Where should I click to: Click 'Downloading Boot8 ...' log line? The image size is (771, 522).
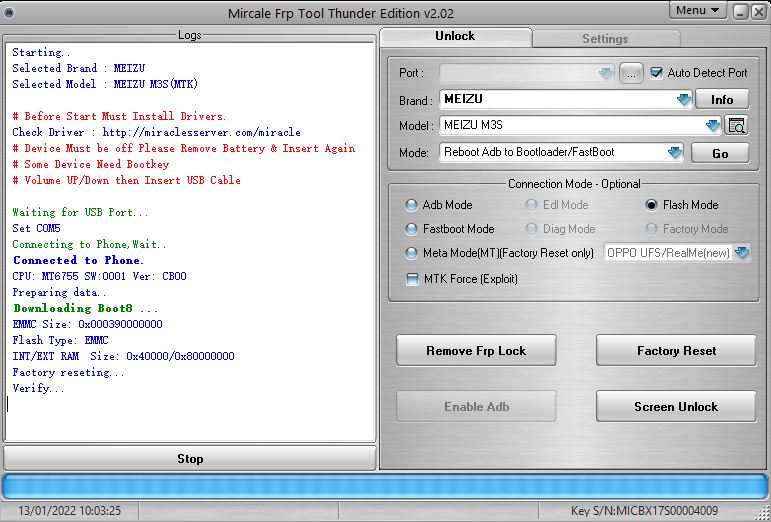(x=86, y=309)
